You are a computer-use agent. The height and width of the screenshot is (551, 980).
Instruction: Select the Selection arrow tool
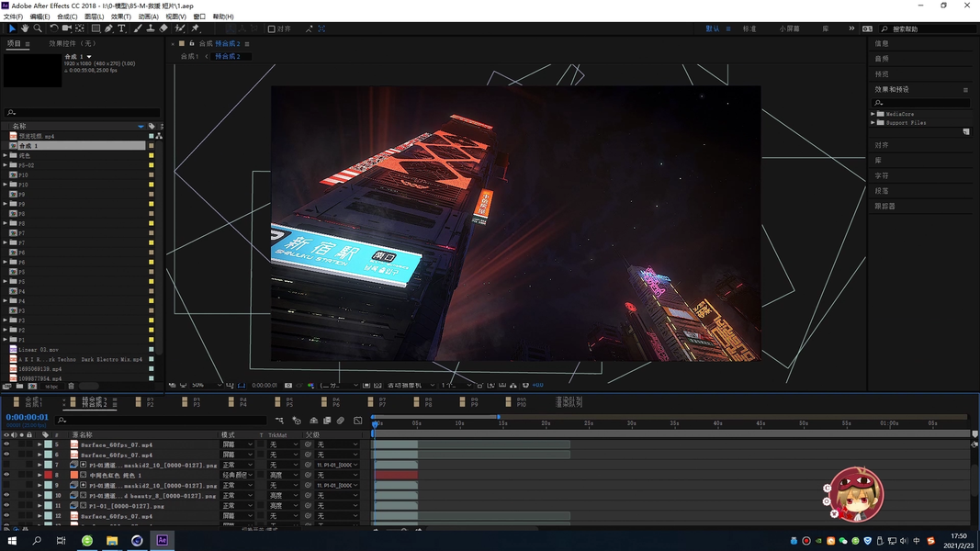pos(12,28)
